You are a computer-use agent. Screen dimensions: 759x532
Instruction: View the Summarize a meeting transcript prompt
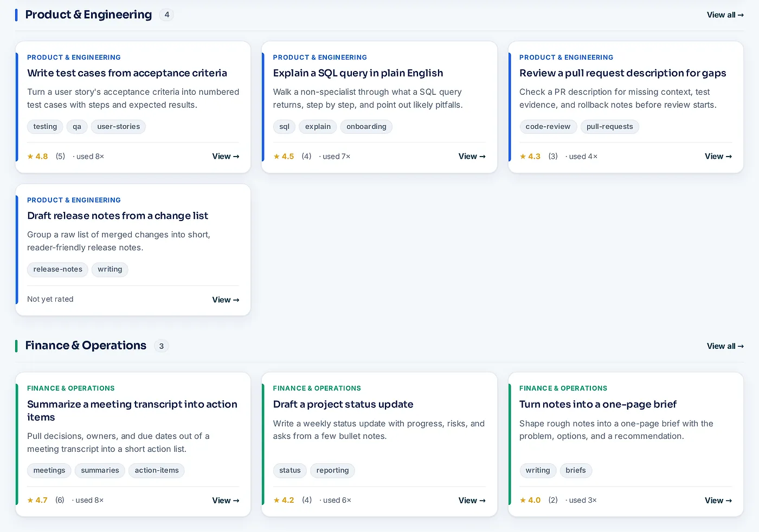[226, 501]
